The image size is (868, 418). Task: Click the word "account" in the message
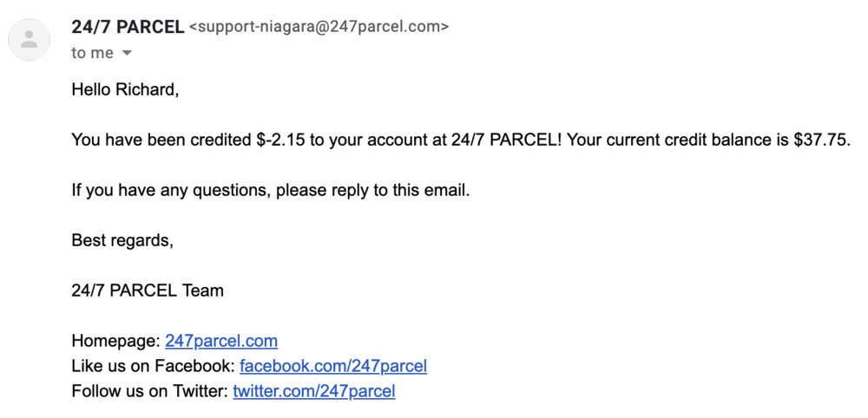click(396, 140)
